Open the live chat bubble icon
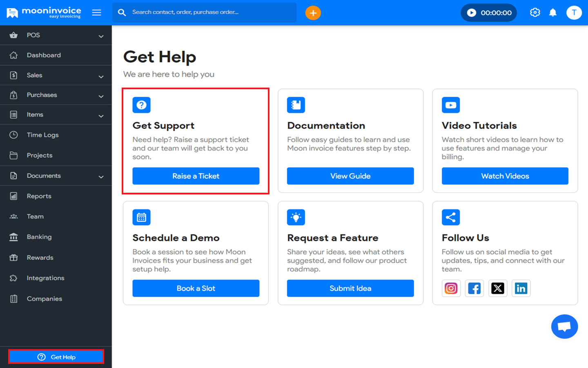Screen dimensions: 588x368 [x=564, y=326]
